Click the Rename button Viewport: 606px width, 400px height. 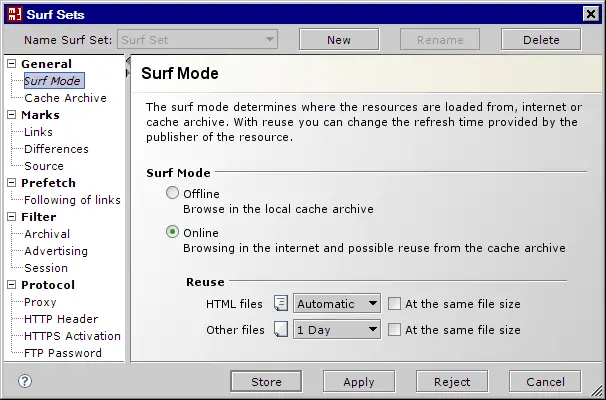[x=440, y=39]
